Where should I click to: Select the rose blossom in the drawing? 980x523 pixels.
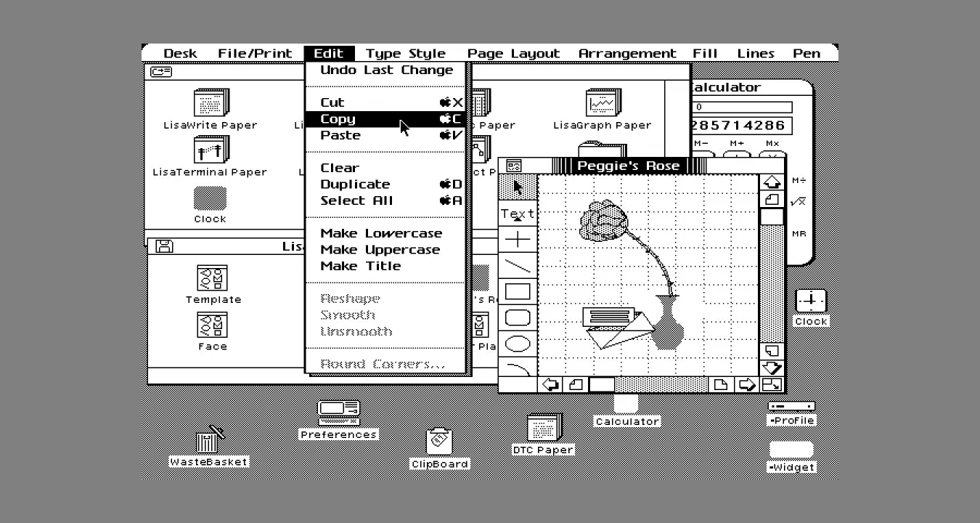tap(603, 221)
